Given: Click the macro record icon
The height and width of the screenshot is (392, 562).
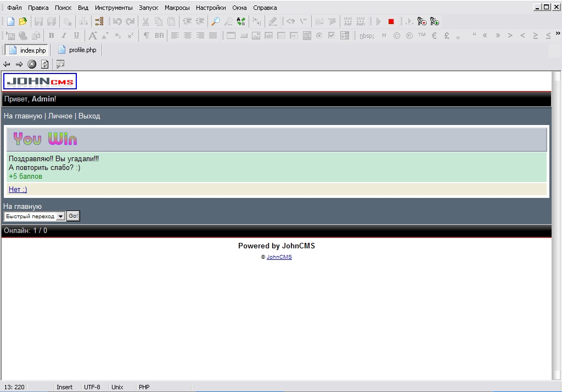Looking at the screenshot, I should click(422, 21).
